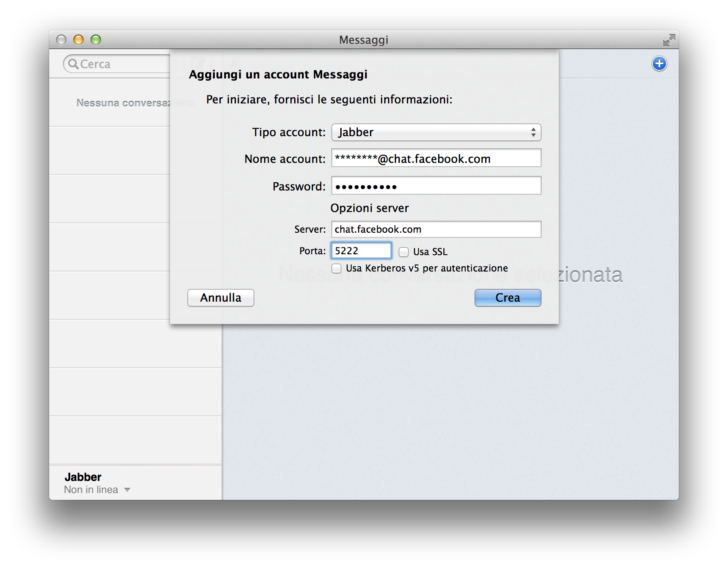Enable the Usa SSL checkbox

coord(404,252)
